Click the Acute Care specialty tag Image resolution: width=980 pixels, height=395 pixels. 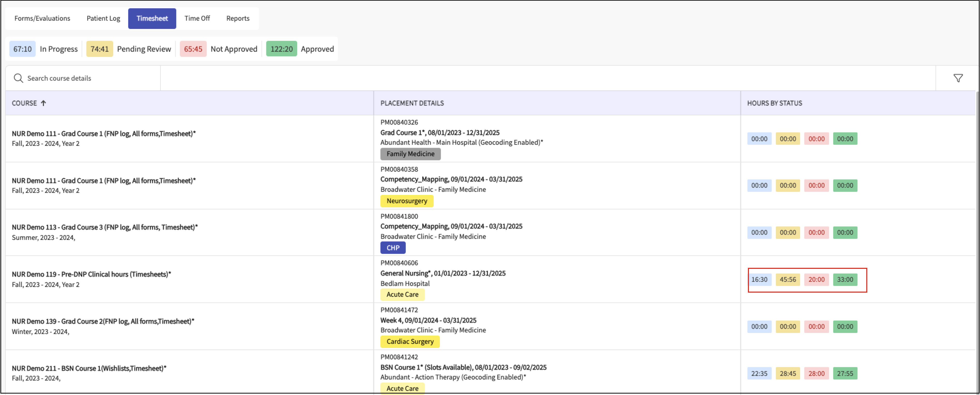(402, 294)
